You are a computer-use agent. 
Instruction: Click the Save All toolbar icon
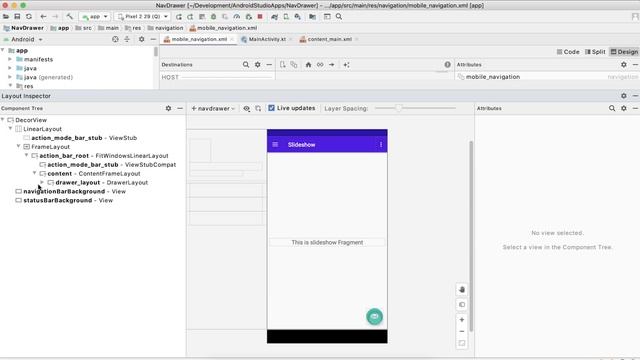click(x=17, y=17)
